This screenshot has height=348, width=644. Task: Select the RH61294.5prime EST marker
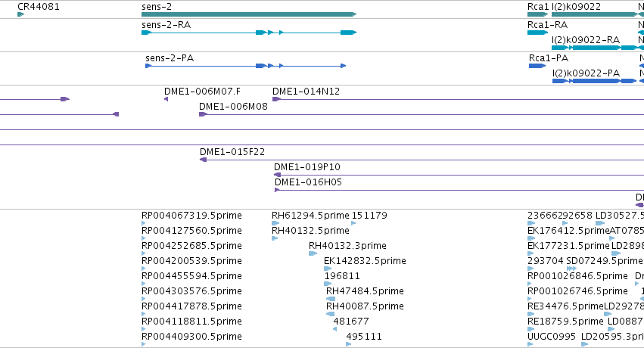click(x=275, y=223)
